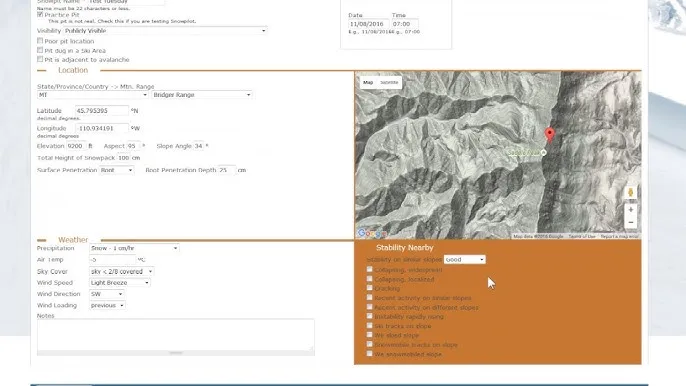
Task: Open Stability on similar slopes dropdown
Action: click(x=465, y=260)
